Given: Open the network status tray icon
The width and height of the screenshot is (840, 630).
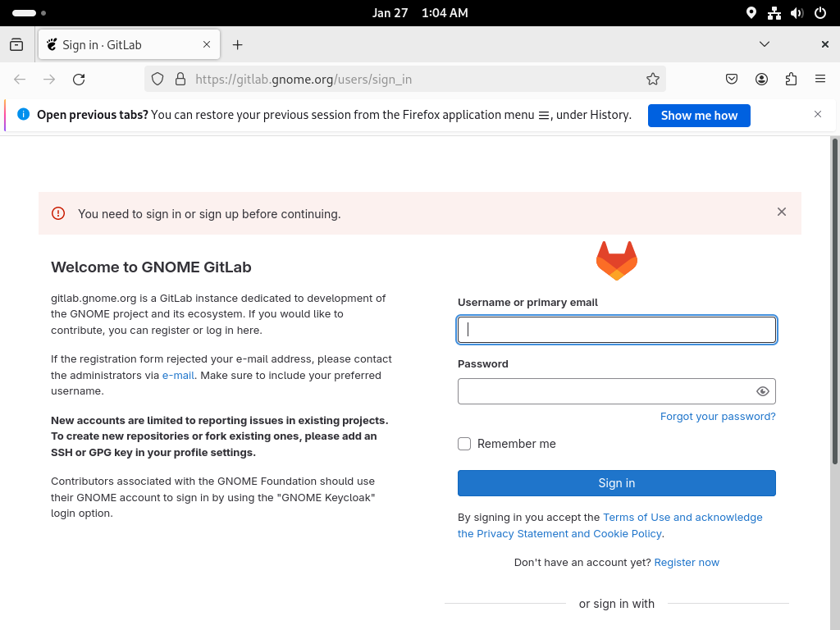Looking at the screenshot, I should [774, 13].
